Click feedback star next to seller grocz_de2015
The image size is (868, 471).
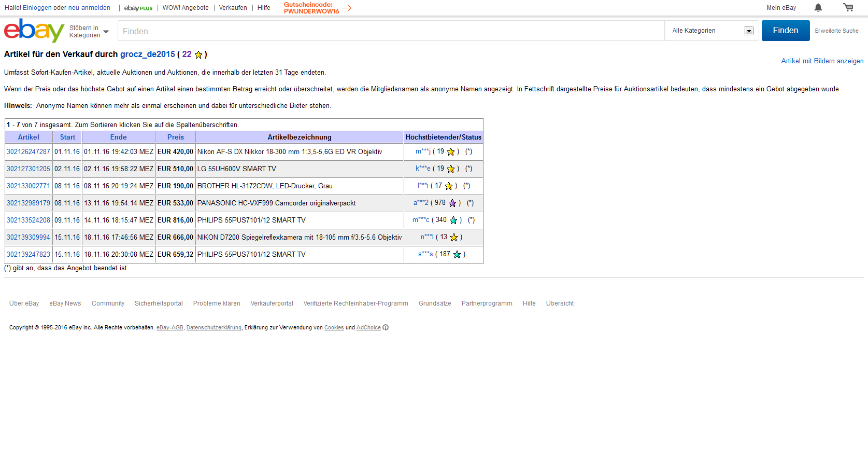coord(198,54)
